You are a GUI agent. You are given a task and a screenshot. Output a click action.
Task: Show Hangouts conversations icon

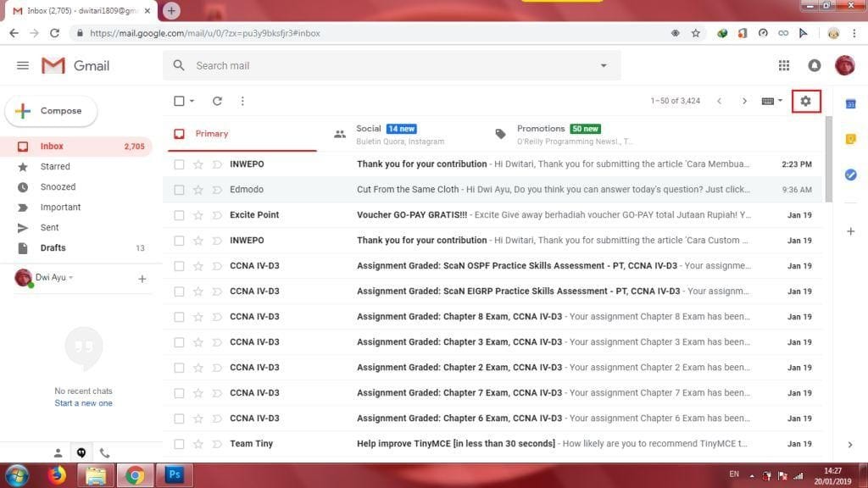[81, 453]
